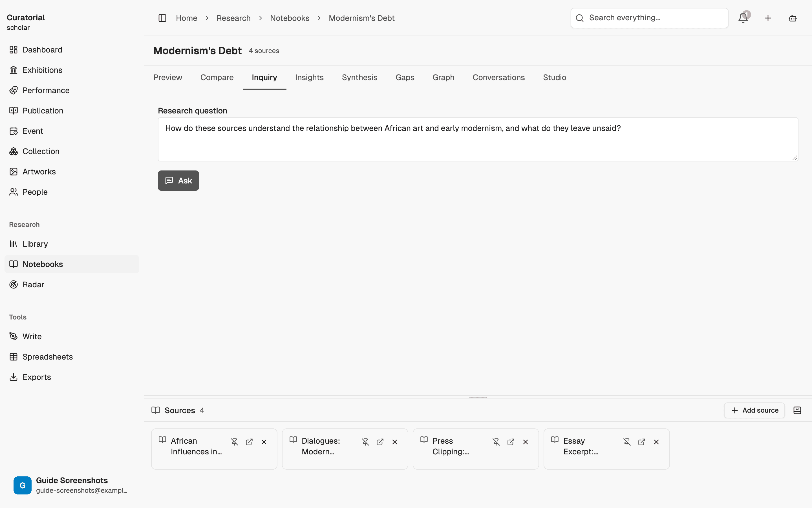Open Essay Excerpt source externally
Screen dimensions: 812x508
point(642,442)
